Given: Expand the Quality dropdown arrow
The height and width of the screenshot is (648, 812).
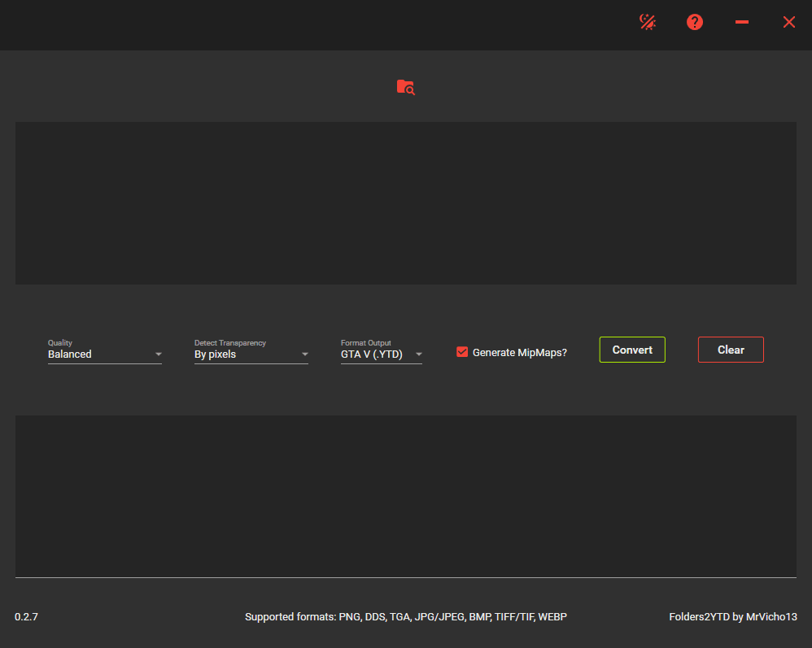Looking at the screenshot, I should (159, 354).
